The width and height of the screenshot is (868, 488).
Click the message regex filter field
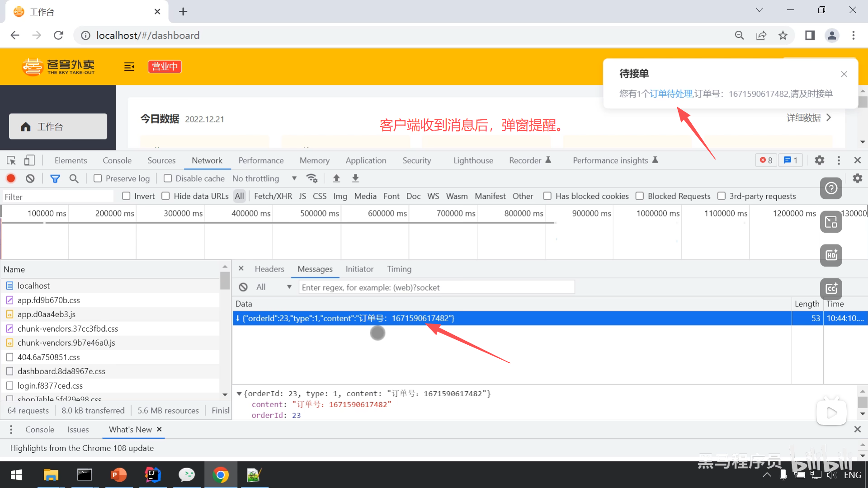tap(436, 287)
